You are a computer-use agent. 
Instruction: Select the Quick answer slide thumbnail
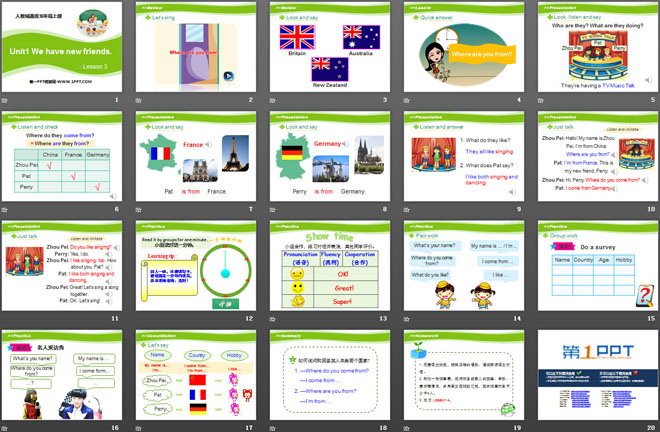464,47
